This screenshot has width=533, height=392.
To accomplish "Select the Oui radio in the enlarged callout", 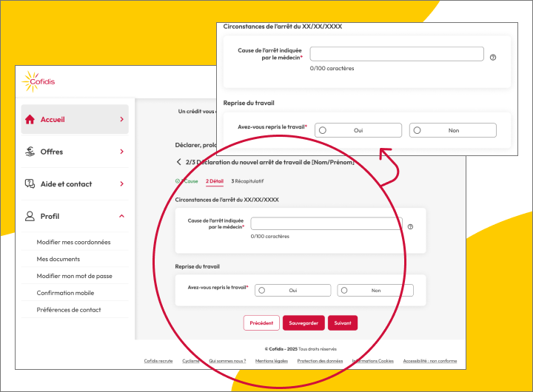I will (x=323, y=130).
